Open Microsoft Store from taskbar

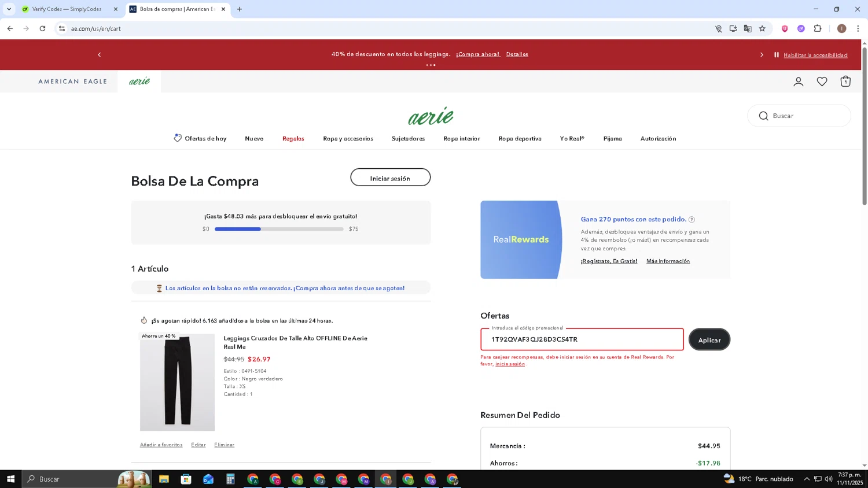pos(186,479)
